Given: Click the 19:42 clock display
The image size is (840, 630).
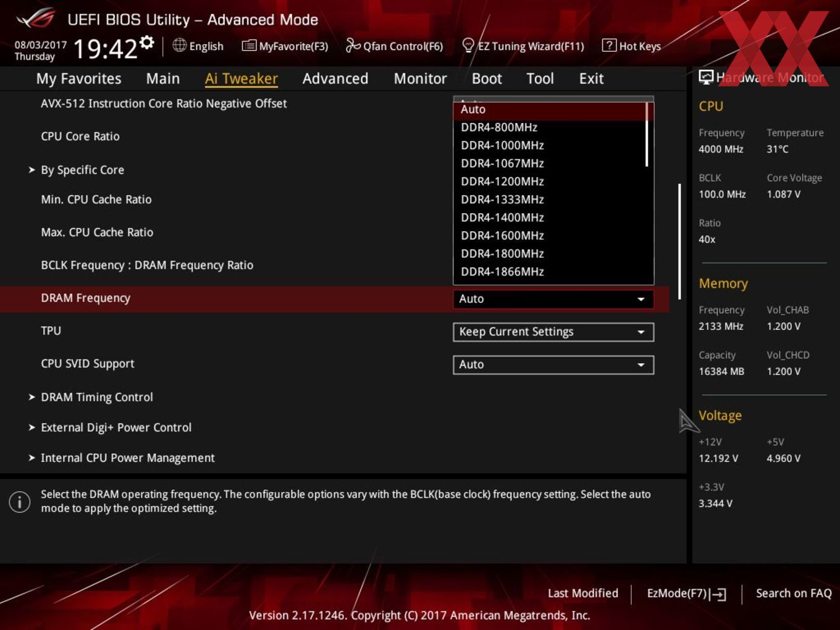Looking at the screenshot, I should (x=105, y=48).
